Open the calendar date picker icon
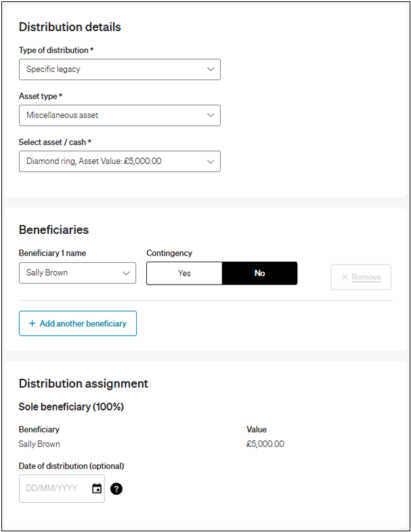Image resolution: width=411 pixels, height=532 pixels. [x=97, y=489]
